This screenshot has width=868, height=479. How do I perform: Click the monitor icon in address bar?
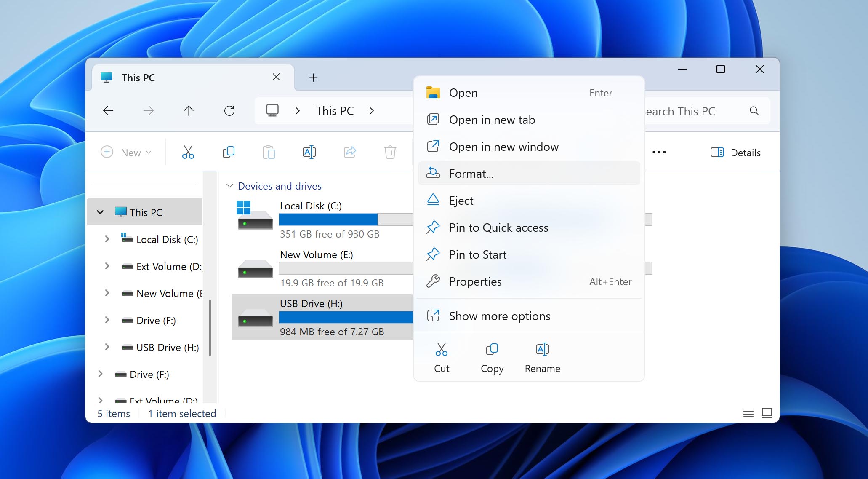(272, 111)
